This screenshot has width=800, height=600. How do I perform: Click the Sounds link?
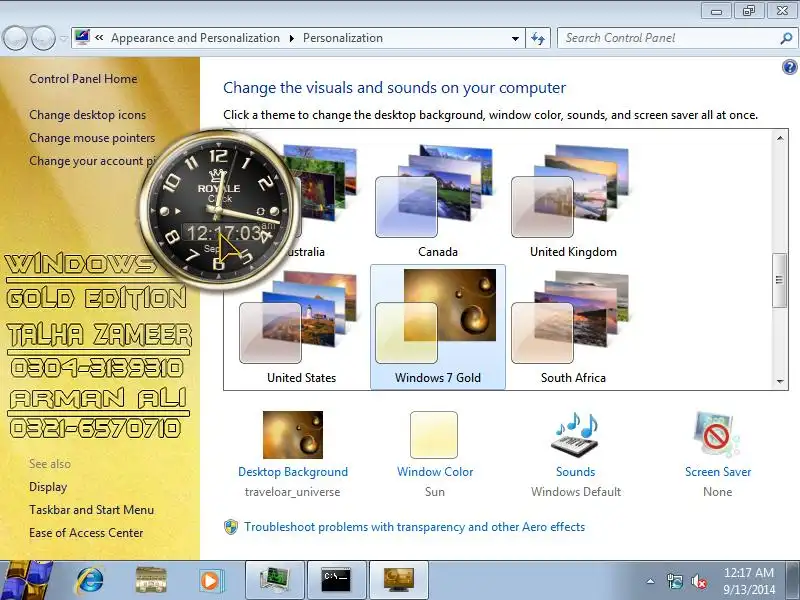(x=576, y=472)
